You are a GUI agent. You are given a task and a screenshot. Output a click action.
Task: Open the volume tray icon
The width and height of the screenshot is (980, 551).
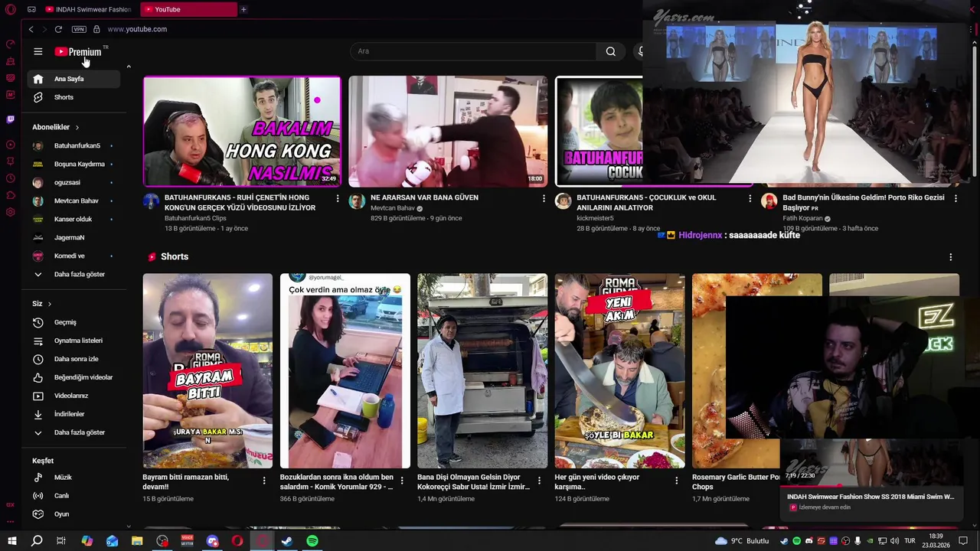[895, 541]
